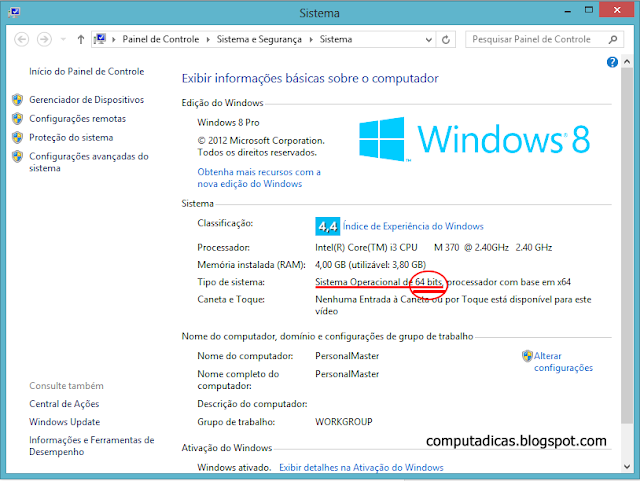Image resolution: width=640 pixels, height=481 pixels.
Task: Minimize the Sistema window
Action: point(567,11)
